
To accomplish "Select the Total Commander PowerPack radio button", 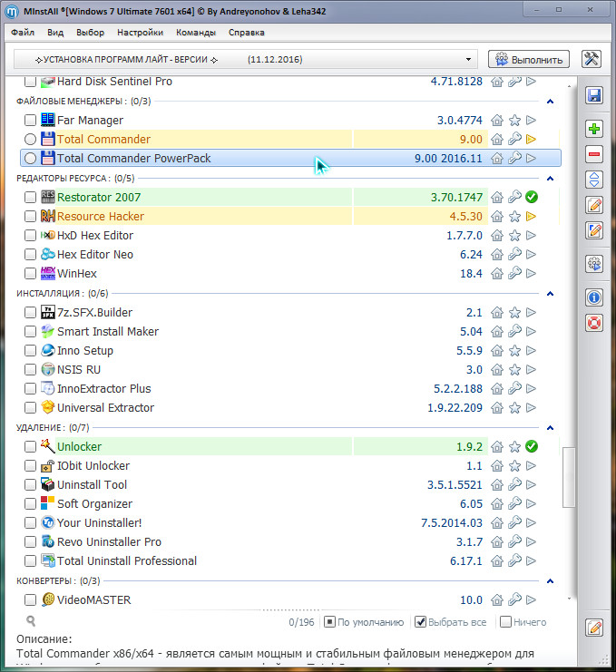I will point(30,158).
